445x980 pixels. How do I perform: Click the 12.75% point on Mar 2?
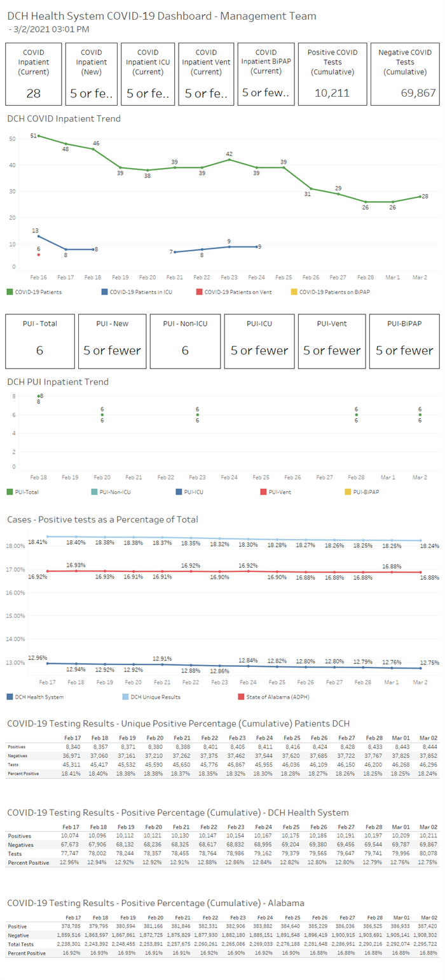tap(420, 668)
